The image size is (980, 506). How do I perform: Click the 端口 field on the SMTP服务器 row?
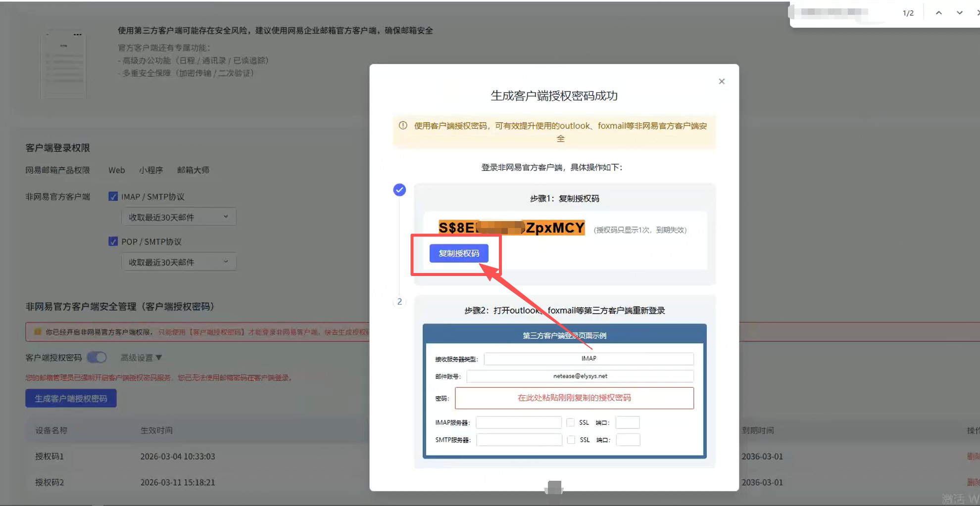pos(628,440)
